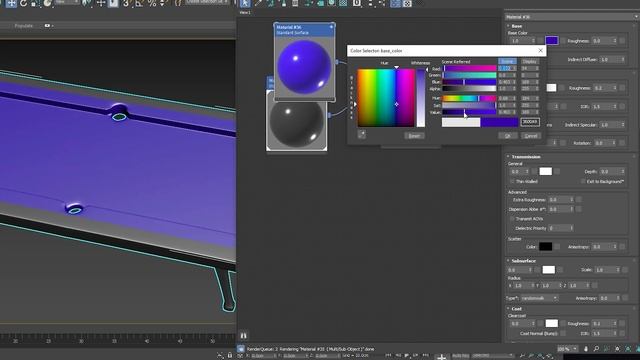Screen dimensions: 640x360
Task: Collapse the Base rollout
Action: (508, 26)
